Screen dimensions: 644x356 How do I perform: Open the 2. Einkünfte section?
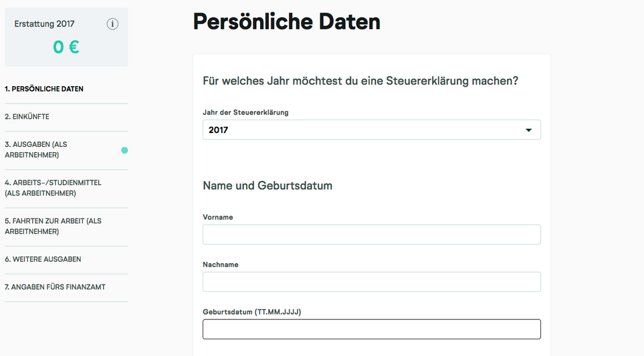[x=27, y=117]
